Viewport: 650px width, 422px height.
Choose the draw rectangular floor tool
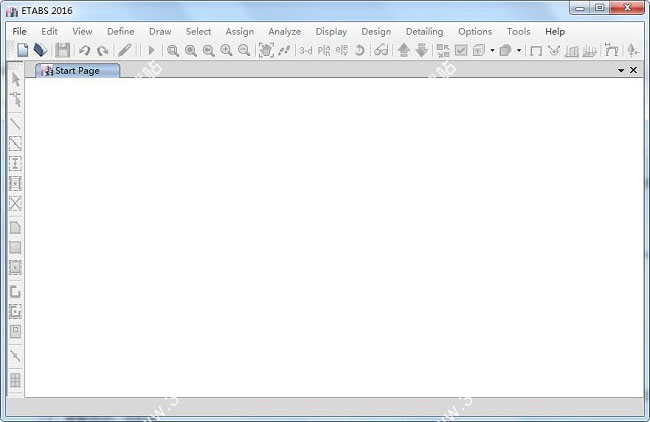(x=15, y=247)
